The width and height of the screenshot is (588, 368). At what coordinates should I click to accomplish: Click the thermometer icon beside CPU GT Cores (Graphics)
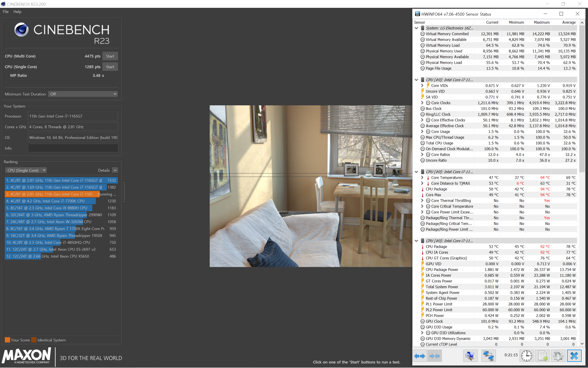[423, 258]
